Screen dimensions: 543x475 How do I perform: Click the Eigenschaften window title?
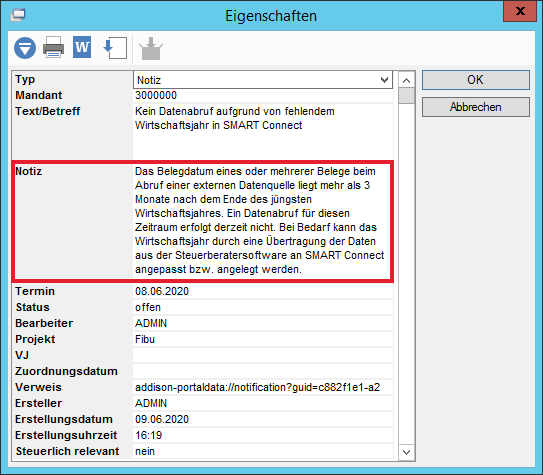coord(271,16)
